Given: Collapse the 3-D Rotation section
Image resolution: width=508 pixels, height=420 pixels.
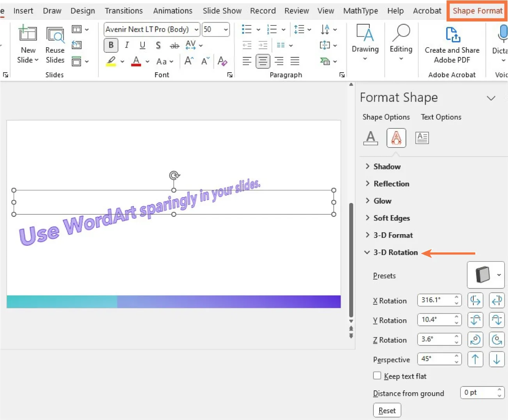Looking at the screenshot, I should pos(367,252).
